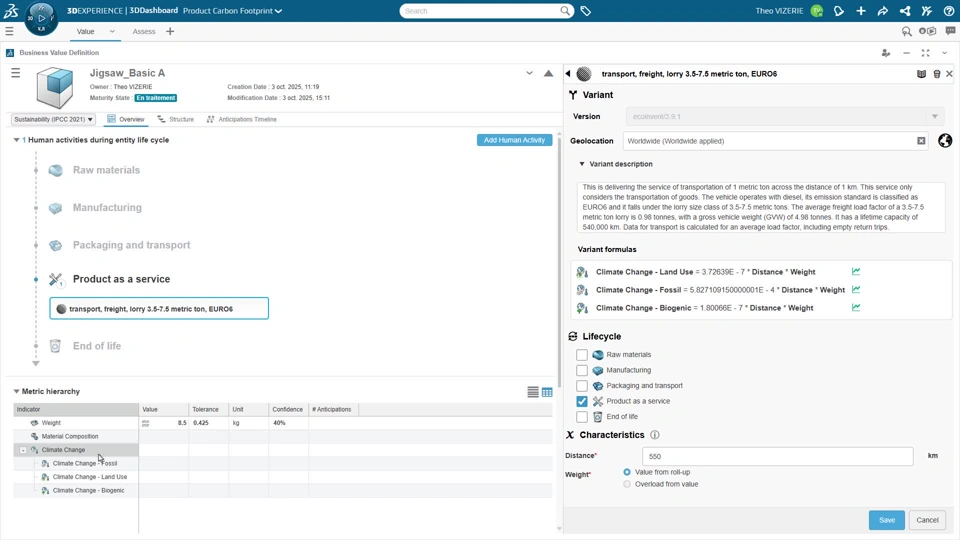This screenshot has width=960, height=540.
Task: Click the Add Human Activity button
Action: (x=514, y=140)
